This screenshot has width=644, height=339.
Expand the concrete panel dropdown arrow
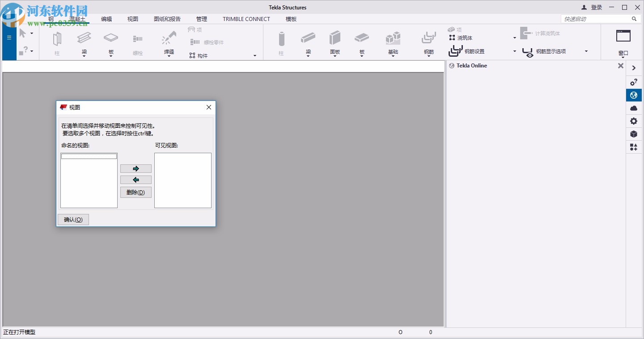(335, 57)
